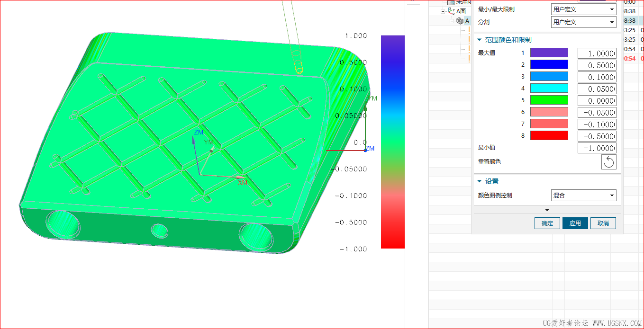Click the green color swatch for range 5

pyautogui.click(x=549, y=100)
